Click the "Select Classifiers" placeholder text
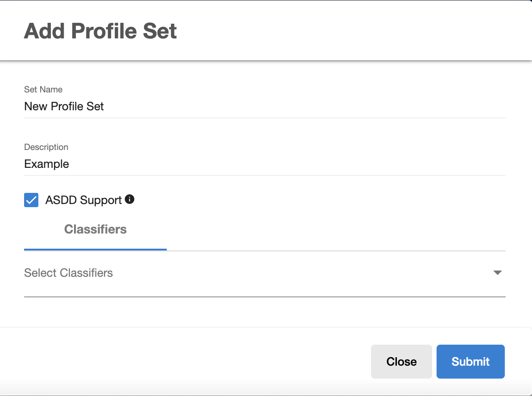This screenshot has height=396, width=532. 69,273
